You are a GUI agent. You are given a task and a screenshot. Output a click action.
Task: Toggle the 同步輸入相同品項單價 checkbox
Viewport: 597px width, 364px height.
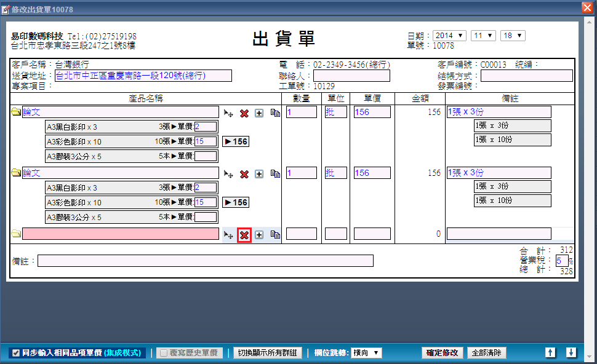coord(17,353)
